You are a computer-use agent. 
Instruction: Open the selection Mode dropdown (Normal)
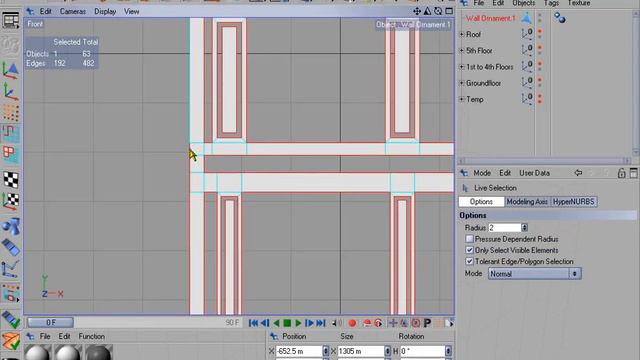click(535, 274)
